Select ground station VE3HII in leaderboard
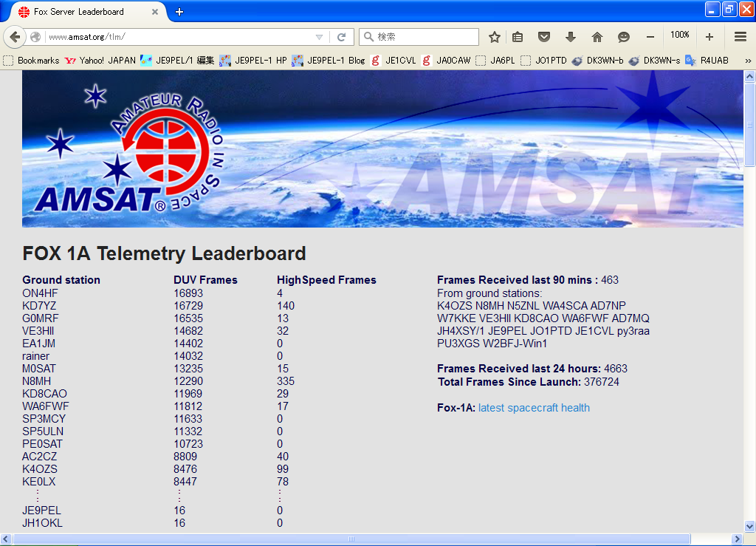Image resolution: width=756 pixels, height=546 pixels. 38,331
